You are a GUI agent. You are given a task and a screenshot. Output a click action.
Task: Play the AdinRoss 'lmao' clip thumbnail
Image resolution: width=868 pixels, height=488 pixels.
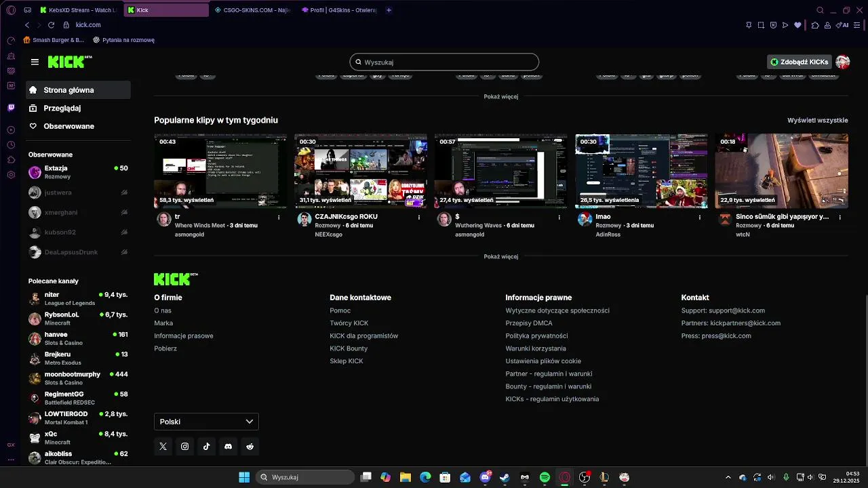coord(642,171)
